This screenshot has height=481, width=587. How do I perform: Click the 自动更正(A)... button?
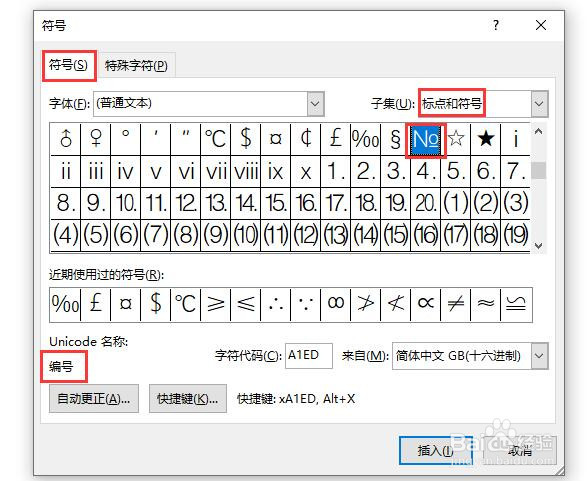point(94,399)
